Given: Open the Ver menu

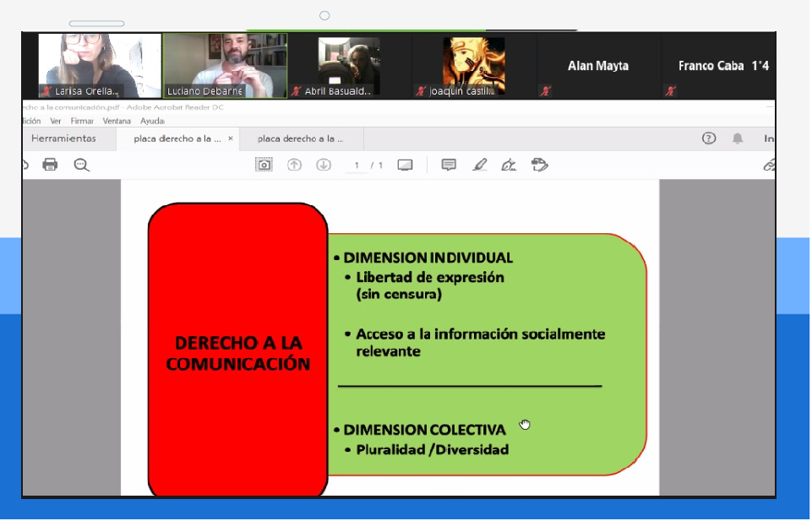Looking at the screenshot, I should [56, 121].
